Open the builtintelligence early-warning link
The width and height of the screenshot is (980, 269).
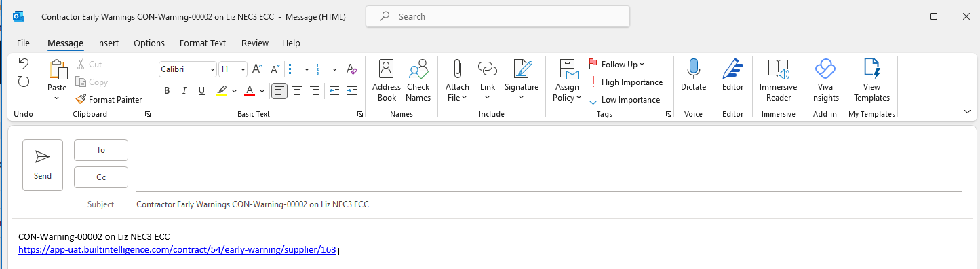[x=177, y=250]
